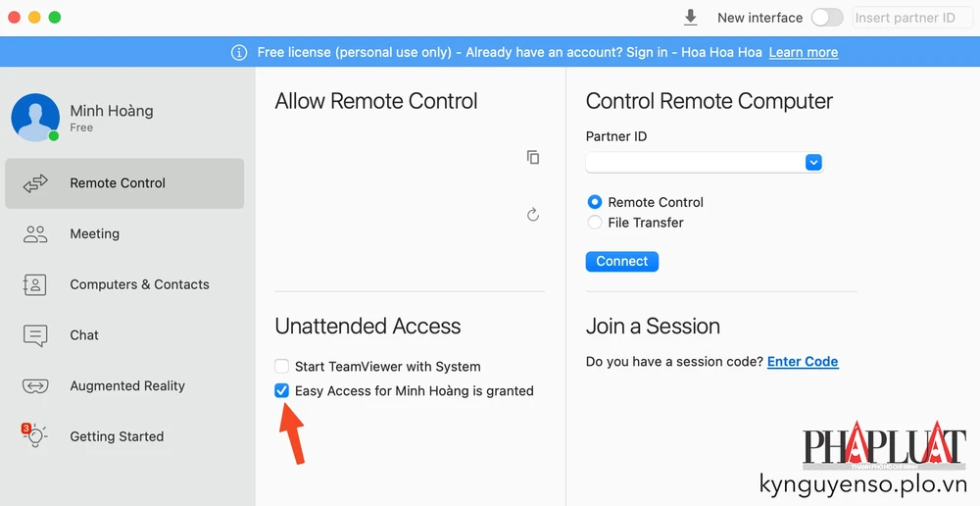Toggle the New interface switch
The image size is (980, 506).
click(827, 18)
